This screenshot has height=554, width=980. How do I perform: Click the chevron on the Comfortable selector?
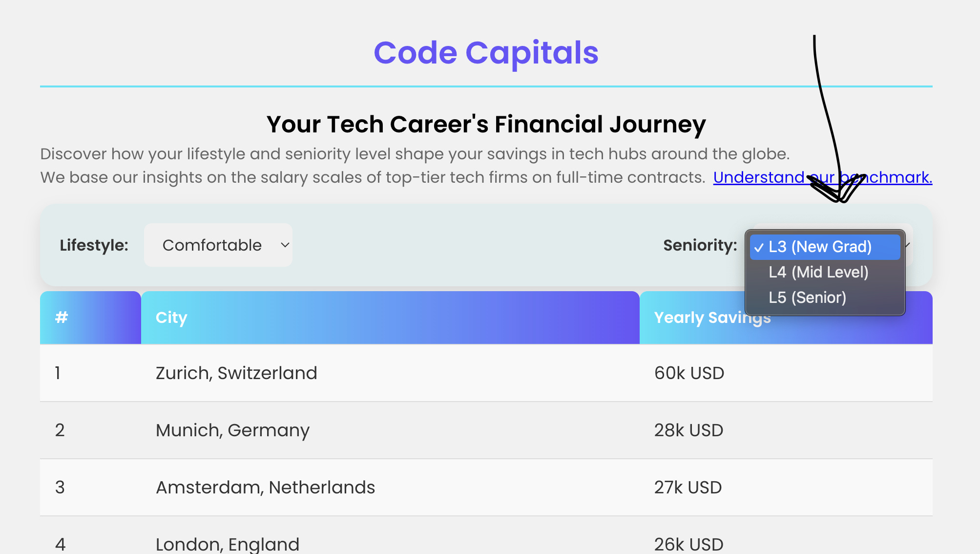point(285,245)
